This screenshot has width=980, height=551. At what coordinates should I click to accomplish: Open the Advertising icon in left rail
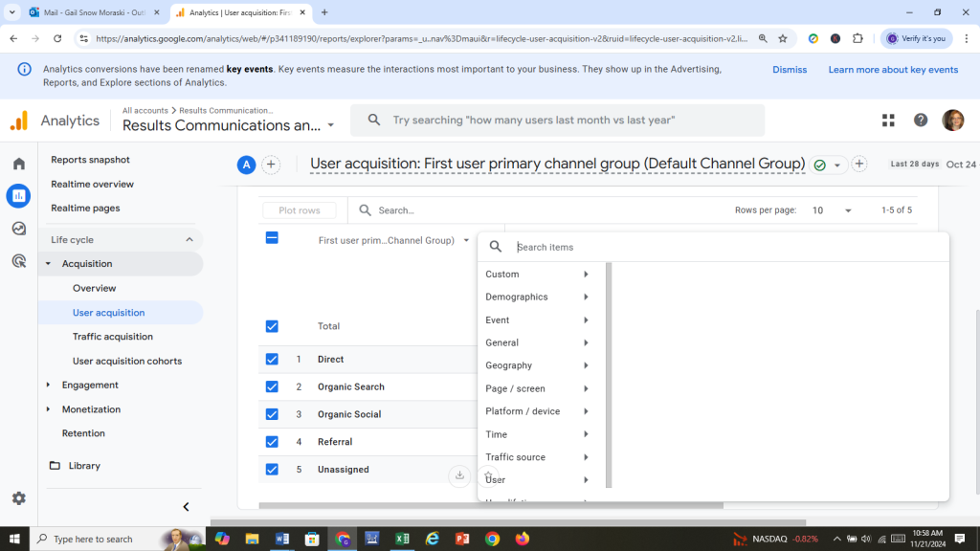pyautogui.click(x=19, y=261)
